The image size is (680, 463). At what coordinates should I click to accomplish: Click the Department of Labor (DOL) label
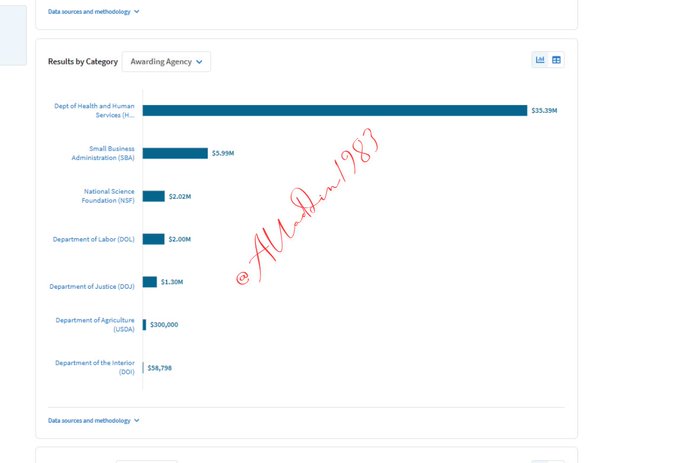(93, 239)
